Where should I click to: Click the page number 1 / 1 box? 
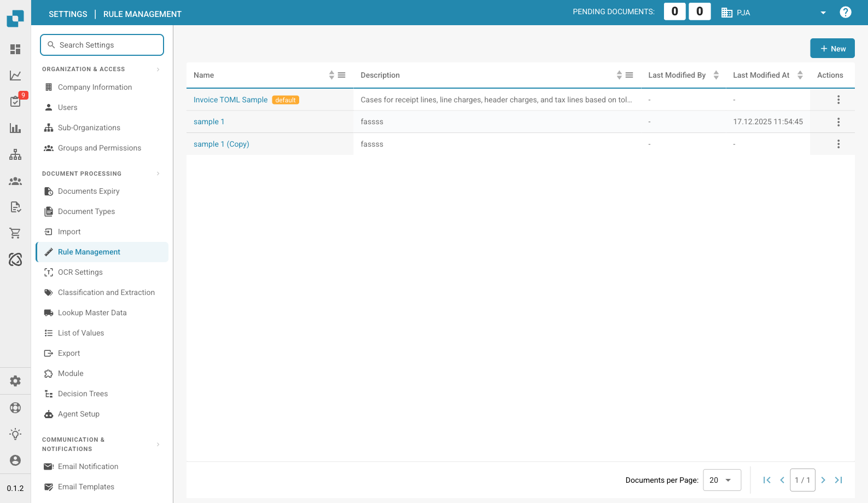click(802, 480)
